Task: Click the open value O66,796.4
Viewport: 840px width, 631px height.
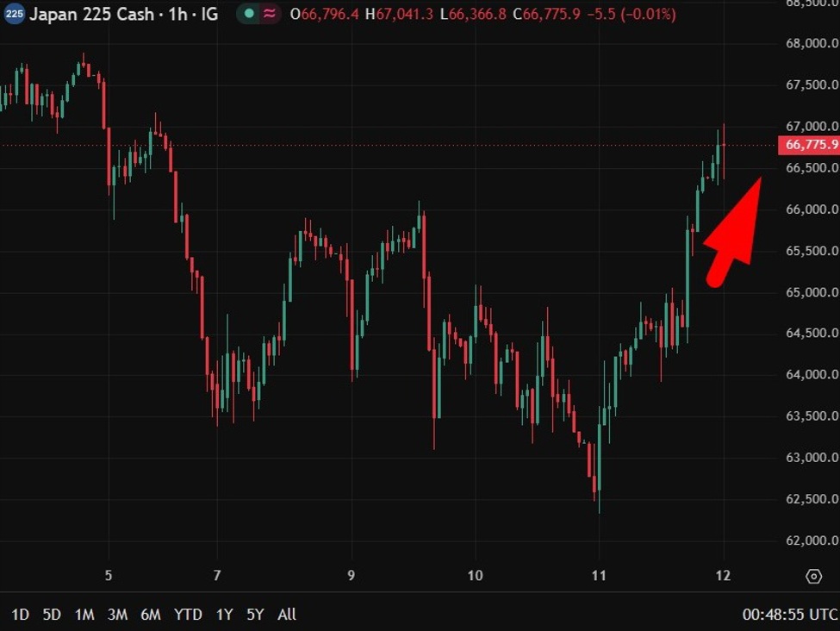Action: point(325,14)
